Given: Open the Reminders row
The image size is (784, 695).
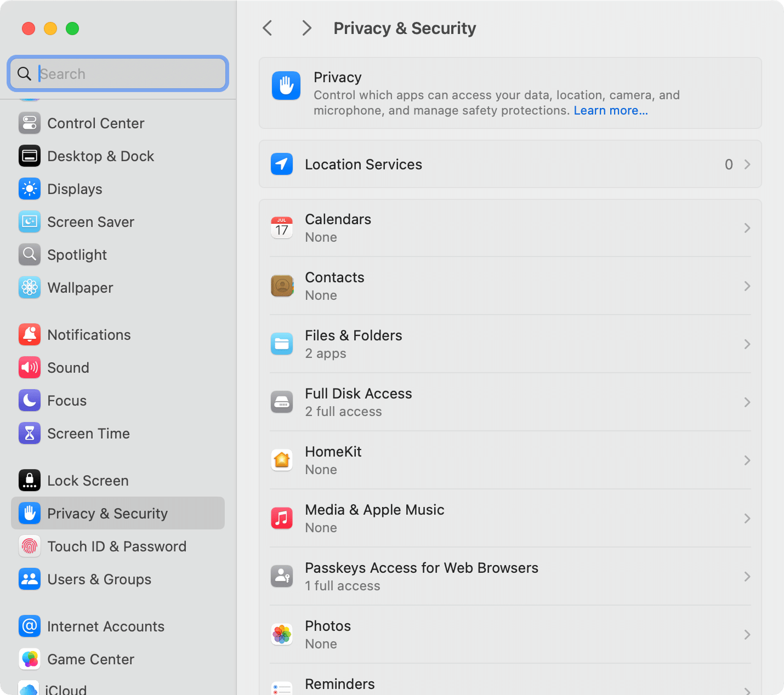Looking at the screenshot, I should point(510,680).
